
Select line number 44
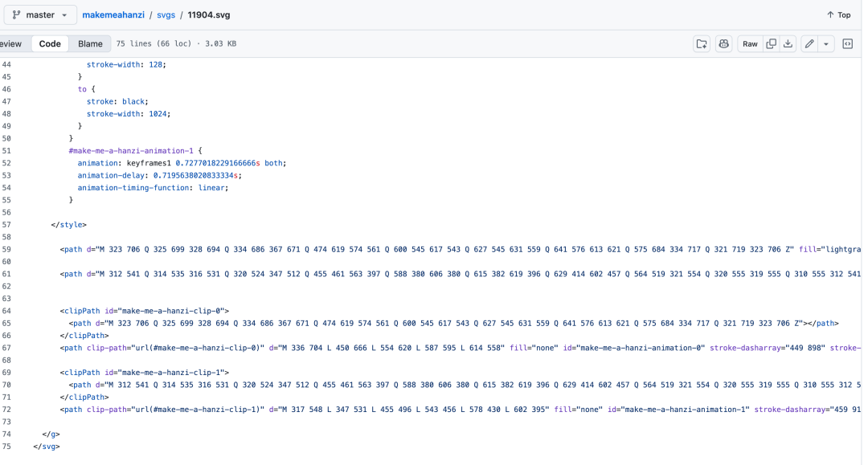[6, 64]
